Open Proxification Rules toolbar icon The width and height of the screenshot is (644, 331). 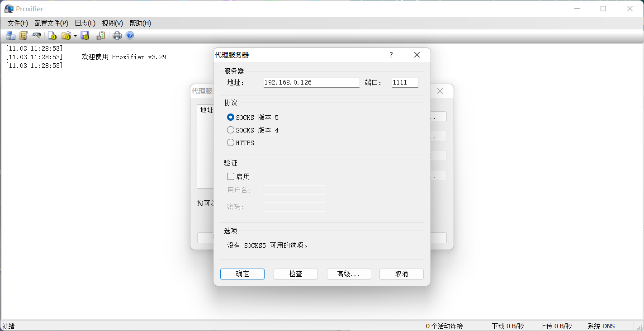23,36
